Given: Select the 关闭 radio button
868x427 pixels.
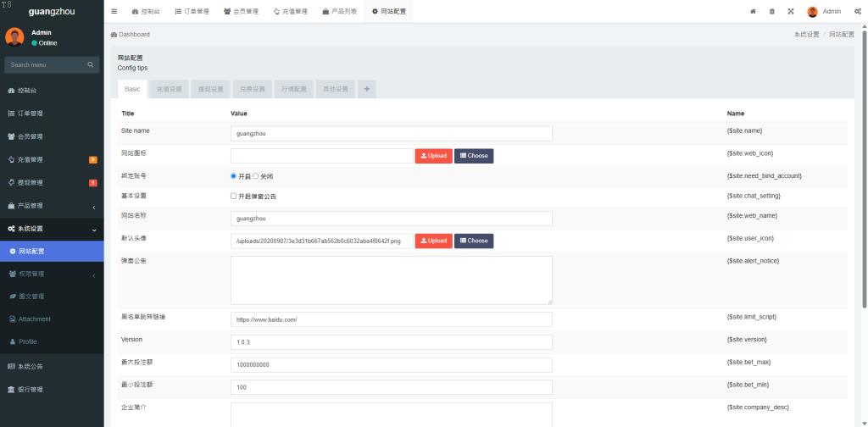Looking at the screenshot, I should point(256,176).
